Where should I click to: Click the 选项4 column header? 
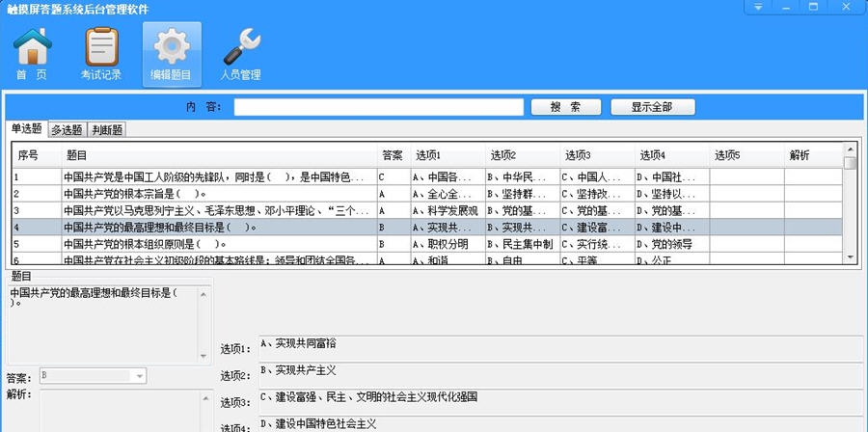[x=672, y=155]
